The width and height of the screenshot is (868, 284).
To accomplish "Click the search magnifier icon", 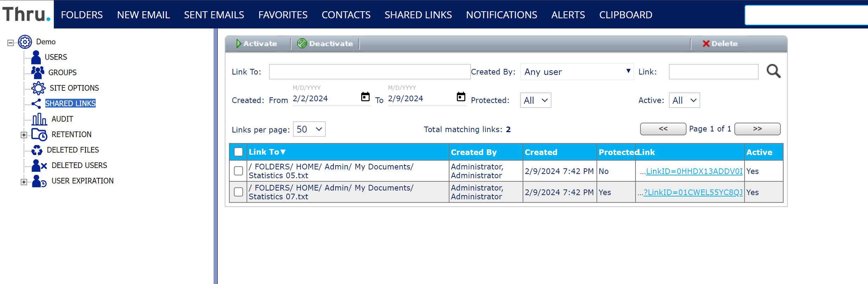I will [773, 71].
